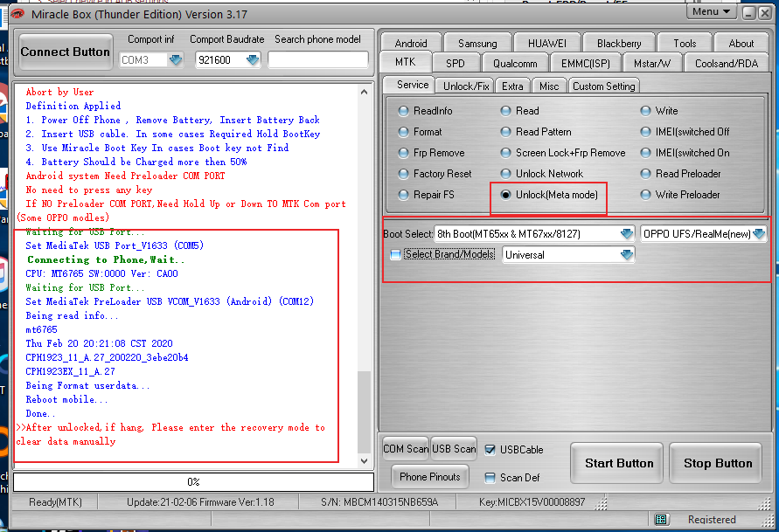
Task: Click status text 'S/N: MBCM140315NB659A'
Action: click(x=379, y=502)
